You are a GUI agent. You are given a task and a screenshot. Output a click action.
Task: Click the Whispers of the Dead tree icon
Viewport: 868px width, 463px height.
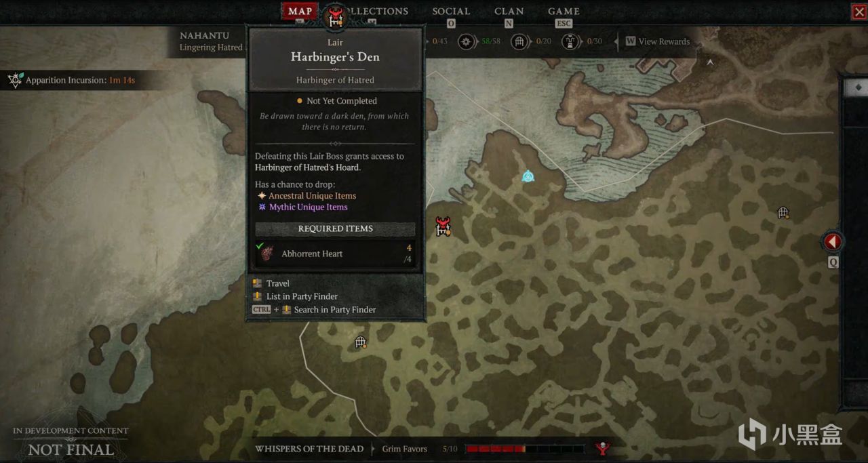click(601, 448)
